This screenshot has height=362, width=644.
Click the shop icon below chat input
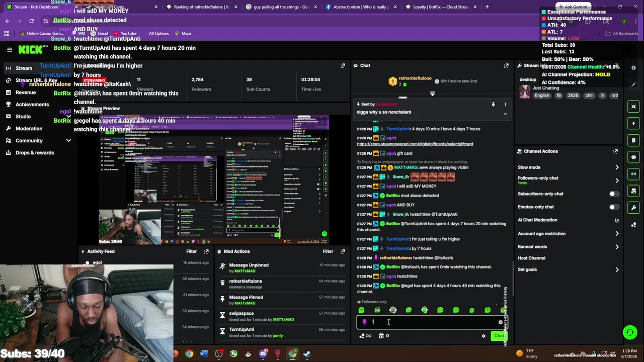click(381, 336)
